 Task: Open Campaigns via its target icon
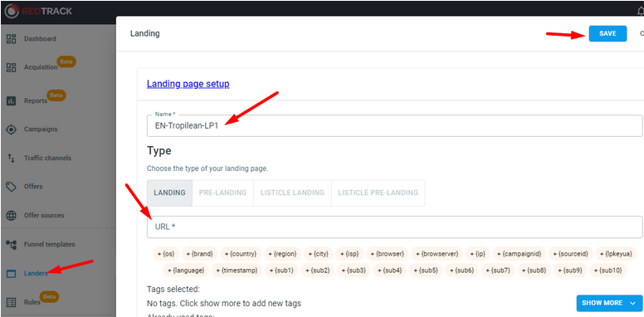12,129
